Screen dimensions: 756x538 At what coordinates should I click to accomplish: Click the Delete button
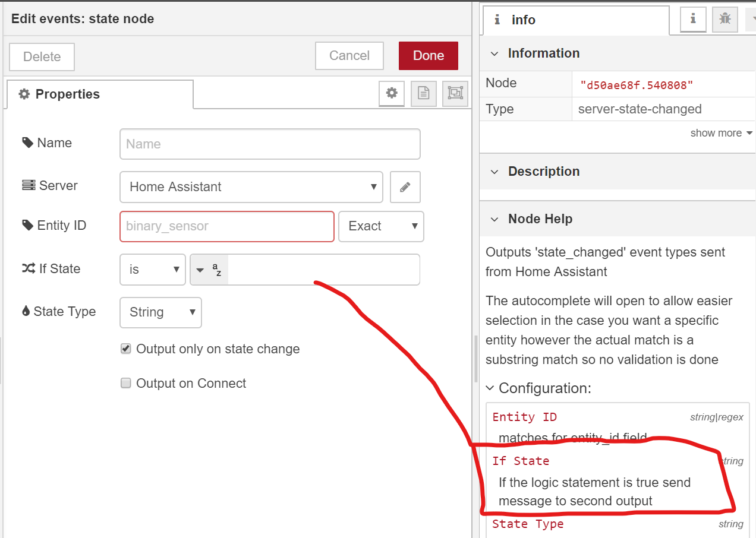[x=41, y=56]
